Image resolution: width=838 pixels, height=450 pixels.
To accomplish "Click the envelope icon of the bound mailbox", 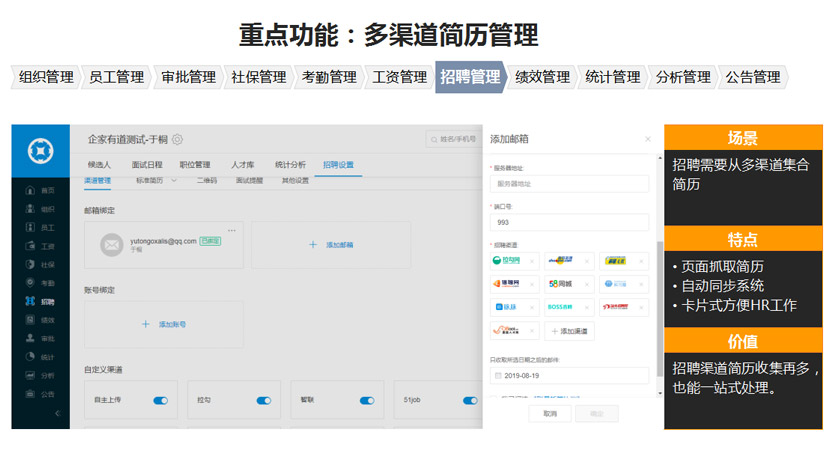I will point(112,244).
